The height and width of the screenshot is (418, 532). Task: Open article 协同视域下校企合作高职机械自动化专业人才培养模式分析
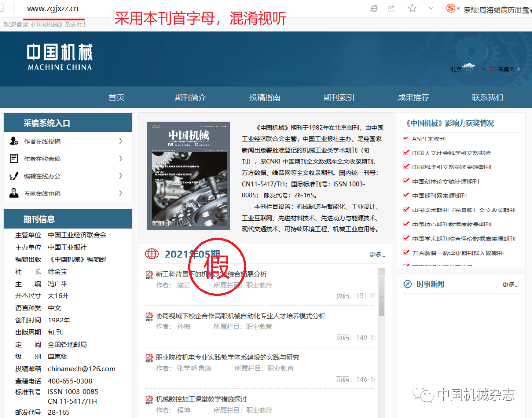point(240,316)
